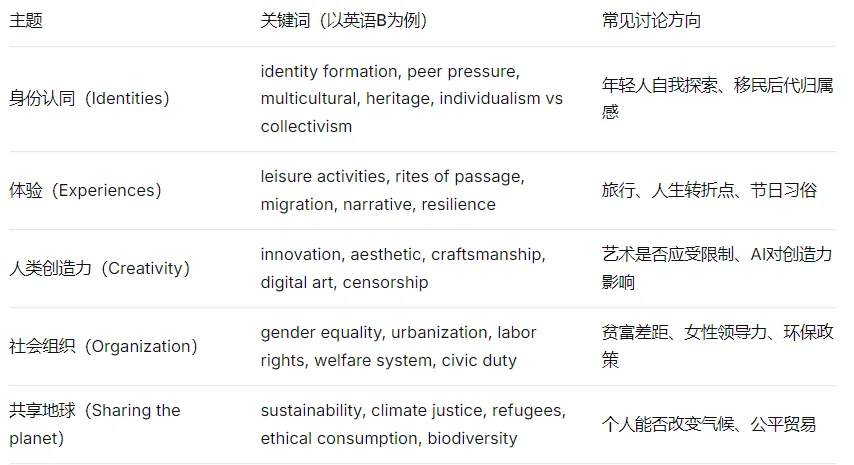The image size is (854, 465).
Task: Click the 主题 column header
Action: 26,21
